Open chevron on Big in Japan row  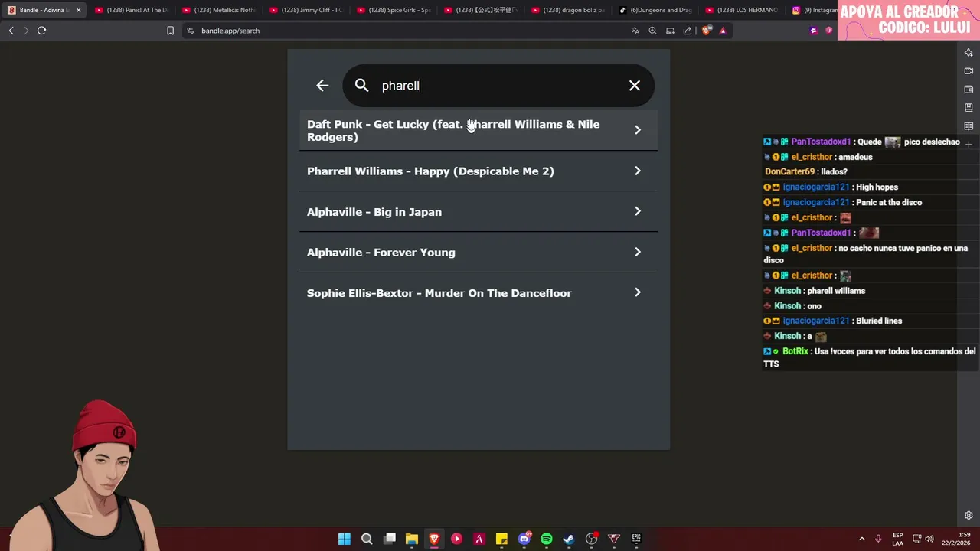[637, 211]
